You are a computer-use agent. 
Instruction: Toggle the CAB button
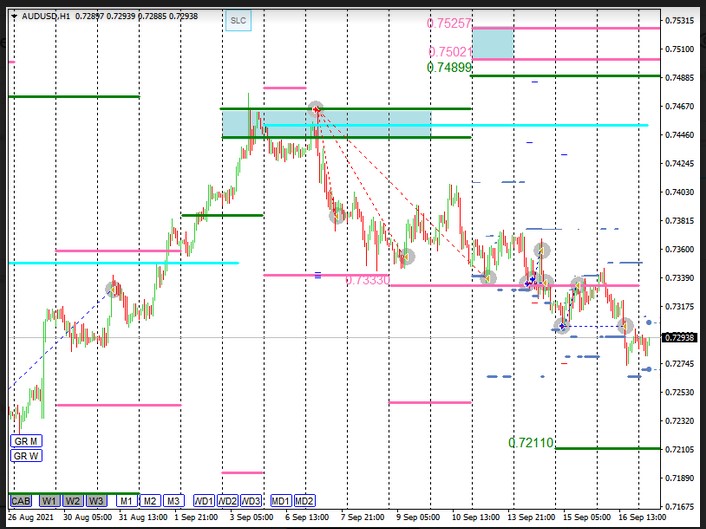pos(20,500)
